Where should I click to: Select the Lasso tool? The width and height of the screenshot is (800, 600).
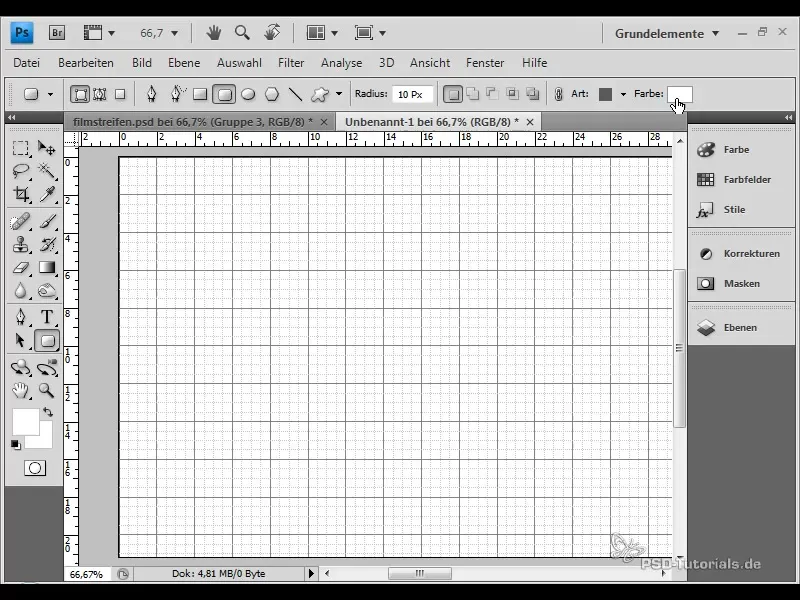[x=20, y=171]
